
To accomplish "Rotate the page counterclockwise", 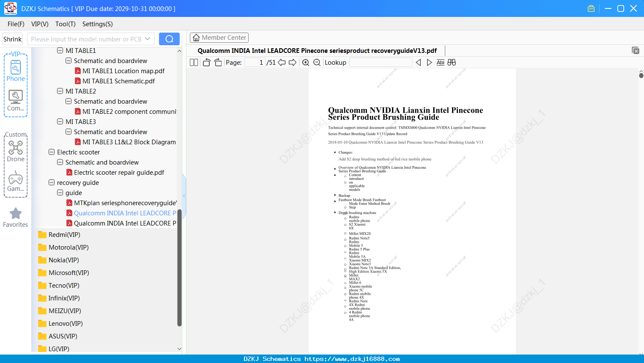I will 206,63.
